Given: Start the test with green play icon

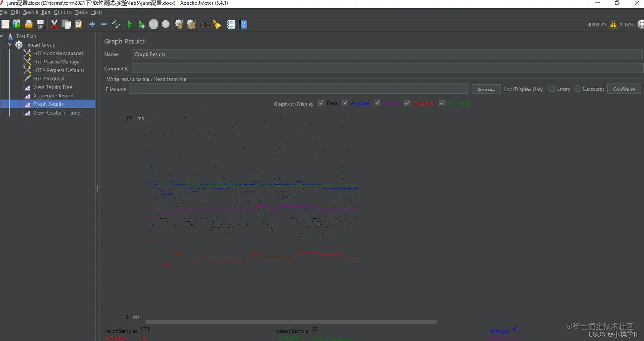Looking at the screenshot, I should coord(130,25).
